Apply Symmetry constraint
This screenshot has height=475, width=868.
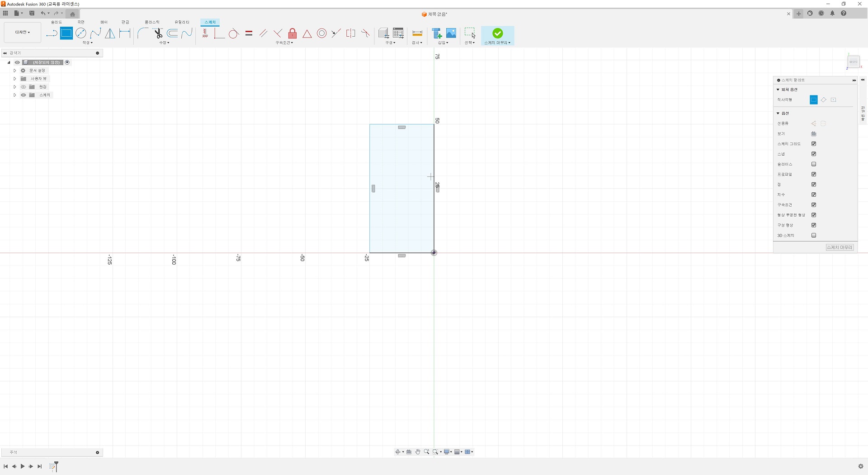pos(350,33)
